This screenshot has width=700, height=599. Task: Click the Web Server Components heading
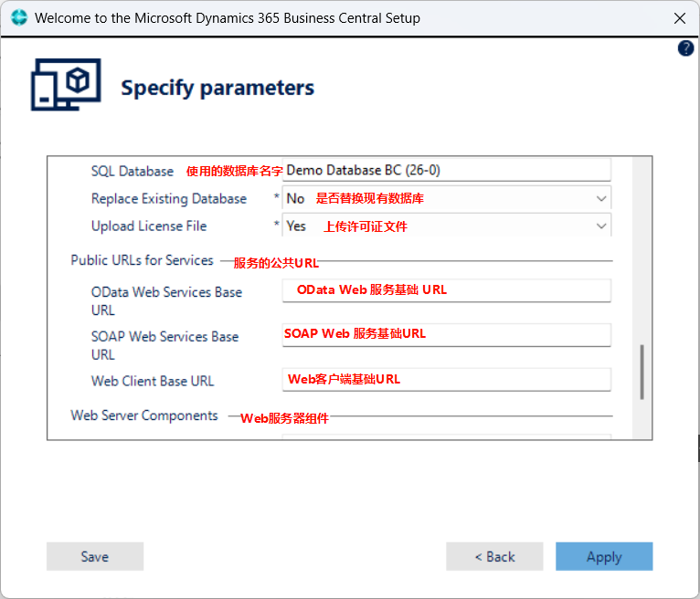(x=144, y=415)
